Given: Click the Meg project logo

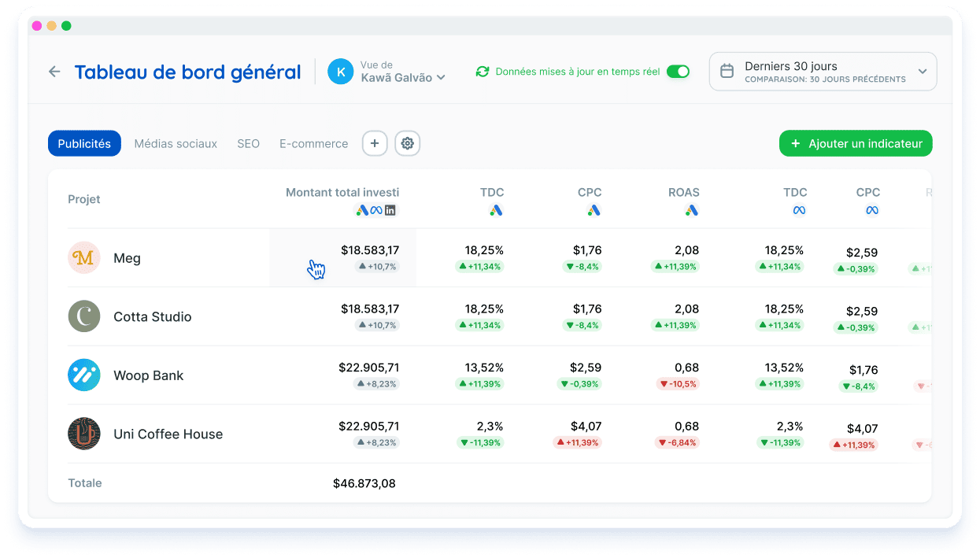Looking at the screenshot, I should click(x=84, y=257).
